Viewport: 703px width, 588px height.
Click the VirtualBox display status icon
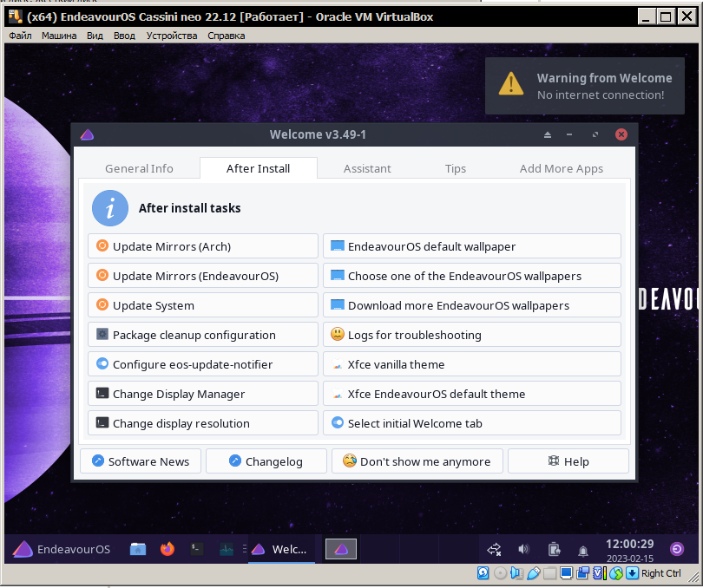566,573
